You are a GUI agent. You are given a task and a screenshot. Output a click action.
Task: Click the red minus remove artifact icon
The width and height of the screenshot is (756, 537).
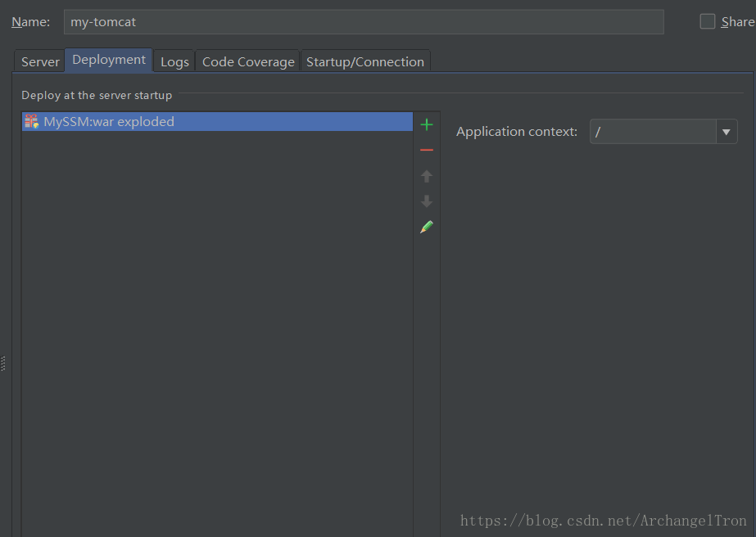[426, 150]
